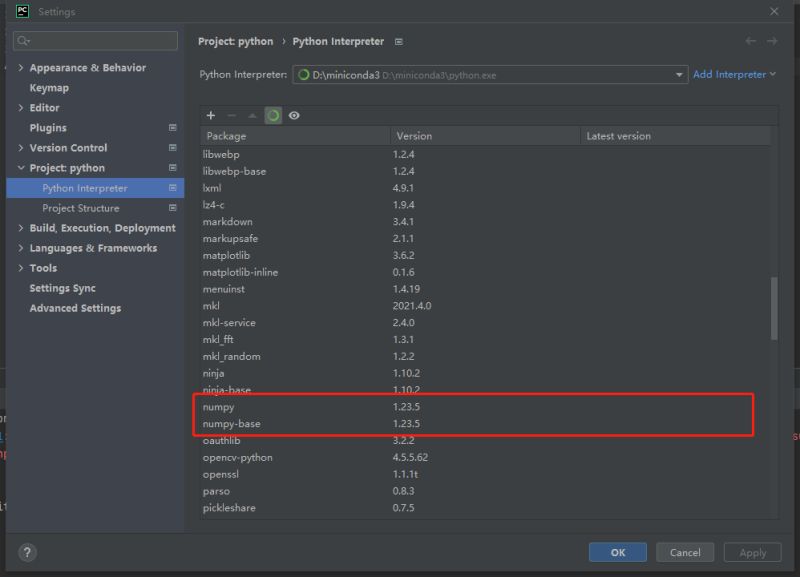Select the libwebp package row

point(485,154)
